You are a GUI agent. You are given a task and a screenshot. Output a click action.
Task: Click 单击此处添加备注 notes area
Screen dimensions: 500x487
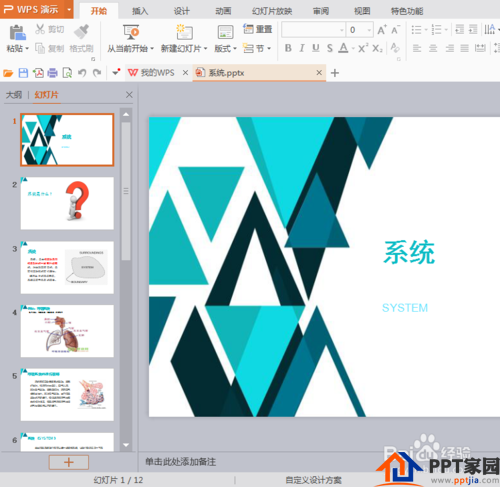point(180,462)
